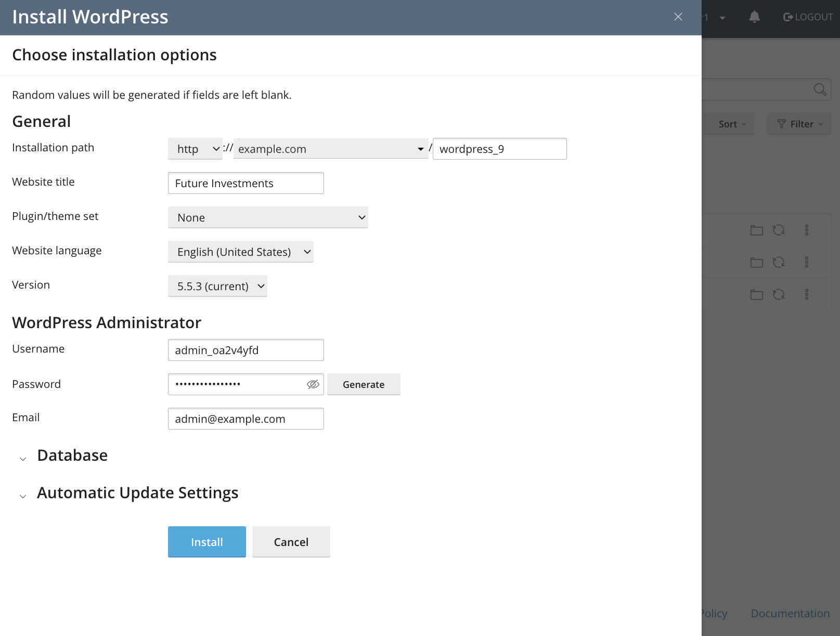Click the search magnifier icon
The height and width of the screenshot is (636, 840).
coord(820,89)
